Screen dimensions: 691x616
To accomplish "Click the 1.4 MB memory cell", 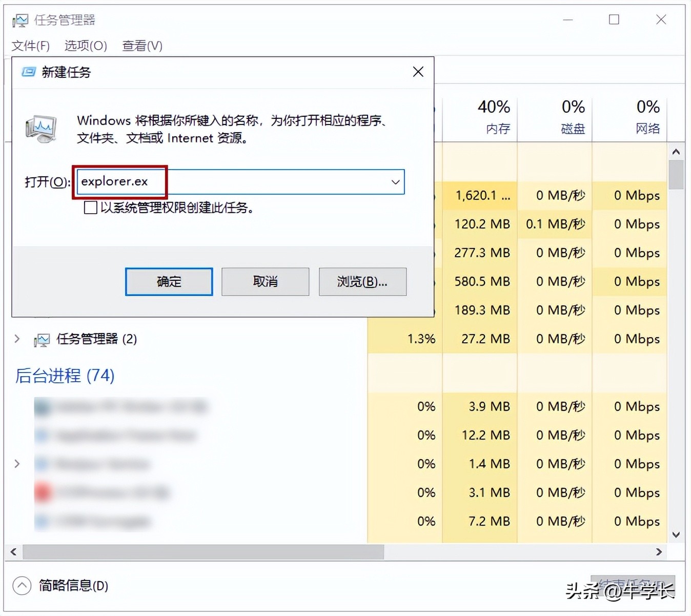I will point(480,464).
